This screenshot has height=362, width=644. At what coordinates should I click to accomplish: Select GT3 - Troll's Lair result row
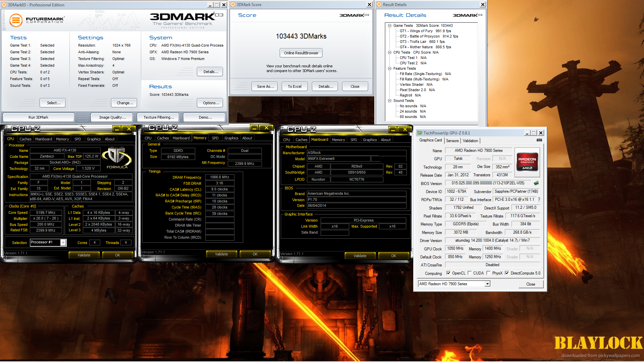tap(422, 42)
